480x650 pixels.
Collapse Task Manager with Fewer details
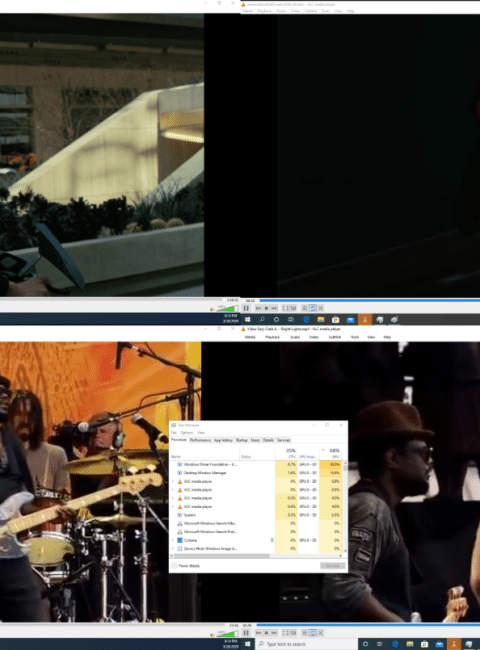coord(185,566)
